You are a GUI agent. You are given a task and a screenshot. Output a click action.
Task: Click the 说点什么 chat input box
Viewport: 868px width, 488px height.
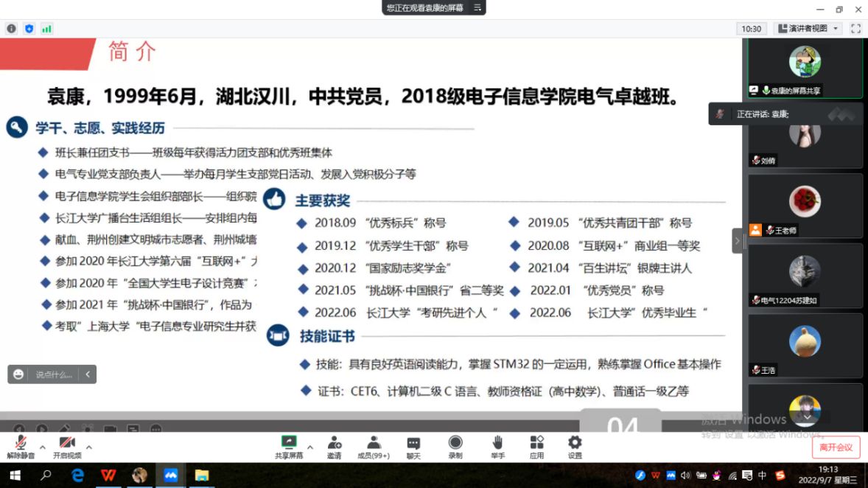(53, 374)
